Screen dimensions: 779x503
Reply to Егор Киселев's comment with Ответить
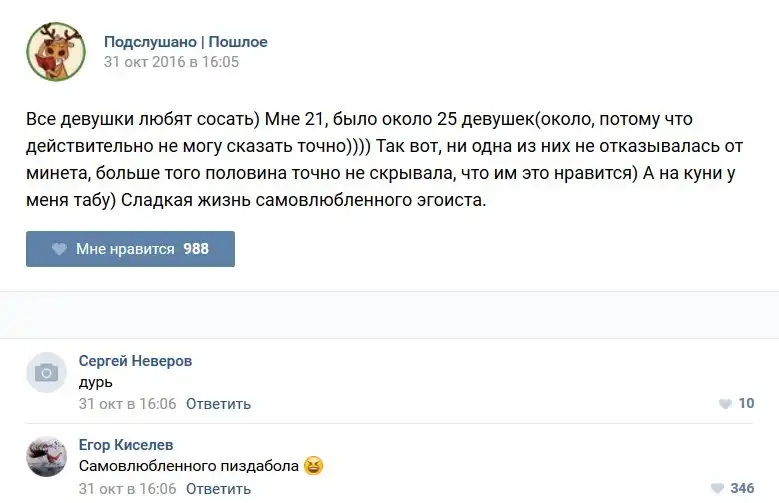[218, 489]
